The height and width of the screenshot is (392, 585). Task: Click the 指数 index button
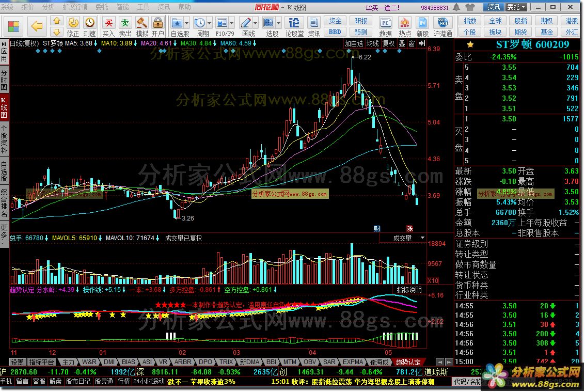470,21
